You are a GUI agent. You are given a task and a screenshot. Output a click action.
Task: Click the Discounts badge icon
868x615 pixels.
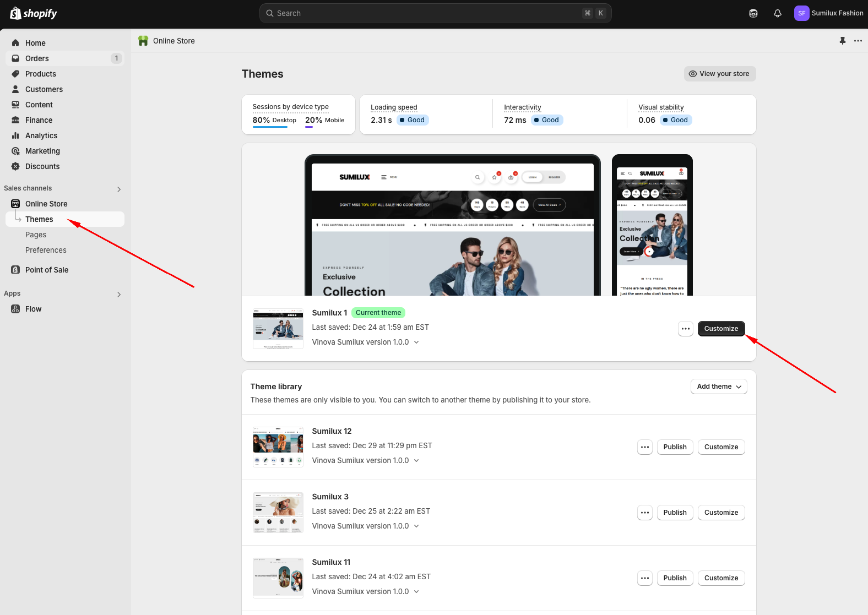click(x=15, y=166)
